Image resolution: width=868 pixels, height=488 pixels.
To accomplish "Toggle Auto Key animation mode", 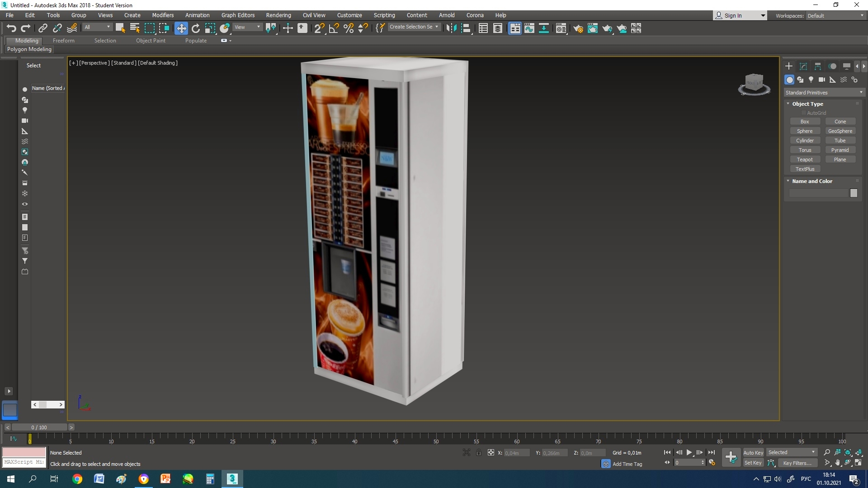I will pos(753,452).
